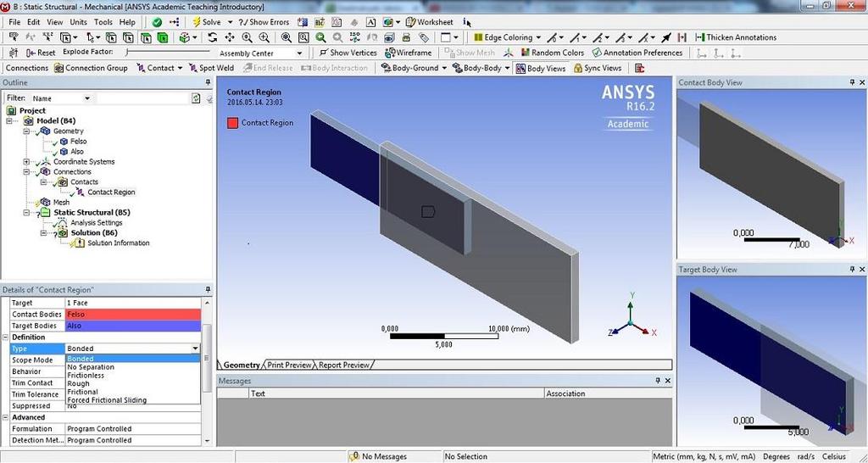The width and height of the screenshot is (868, 463).
Task: Collapse the Model (B4) tree node
Action: coord(10,120)
